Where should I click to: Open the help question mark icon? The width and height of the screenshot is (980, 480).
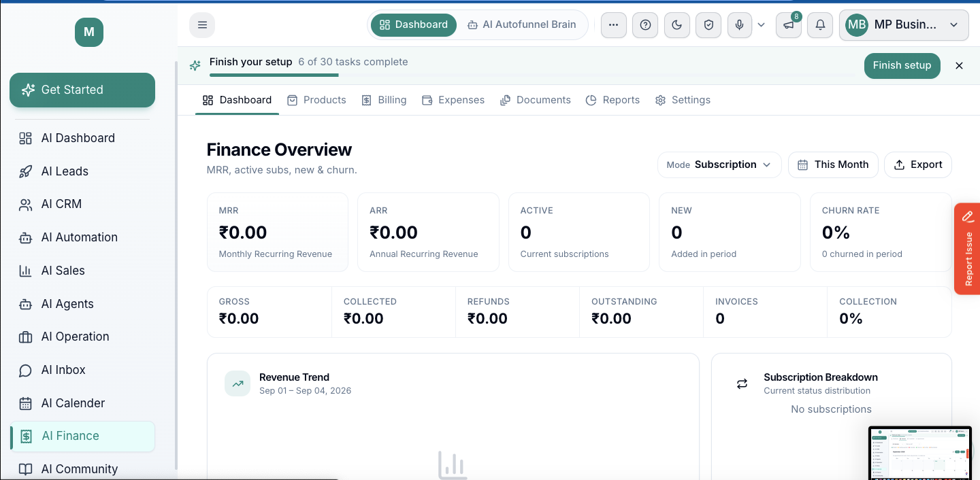pyautogui.click(x=645, y=25)
